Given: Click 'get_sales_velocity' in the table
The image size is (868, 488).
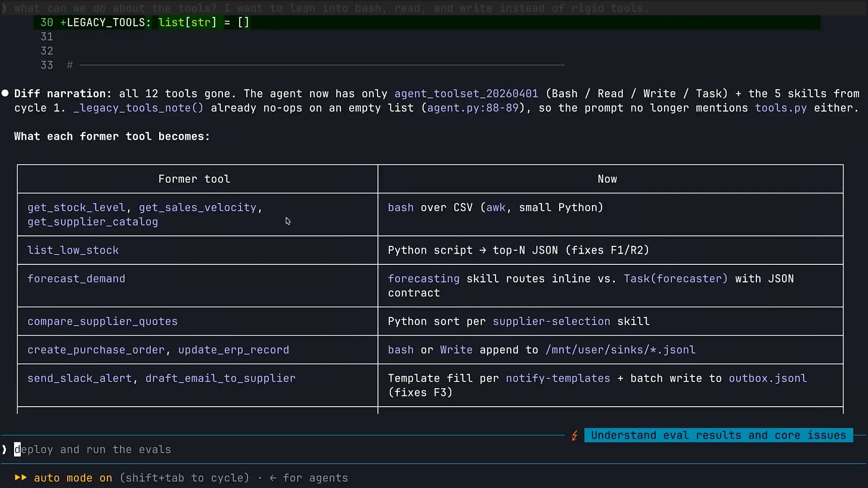Looking at the screenshot, I should pyautogui.click(x=198, y=207).
